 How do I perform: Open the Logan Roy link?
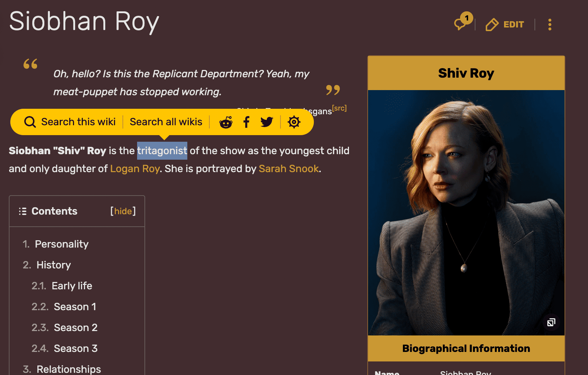pyautogui.click(x=135, y=169)
